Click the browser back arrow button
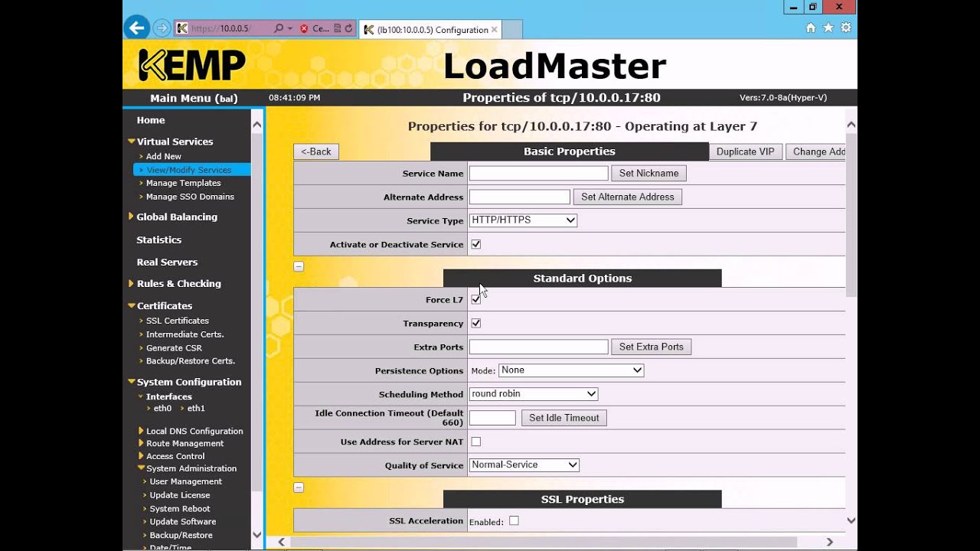This screenshot has width=980, height=551. pyautogui.click(x=136, y=28)
